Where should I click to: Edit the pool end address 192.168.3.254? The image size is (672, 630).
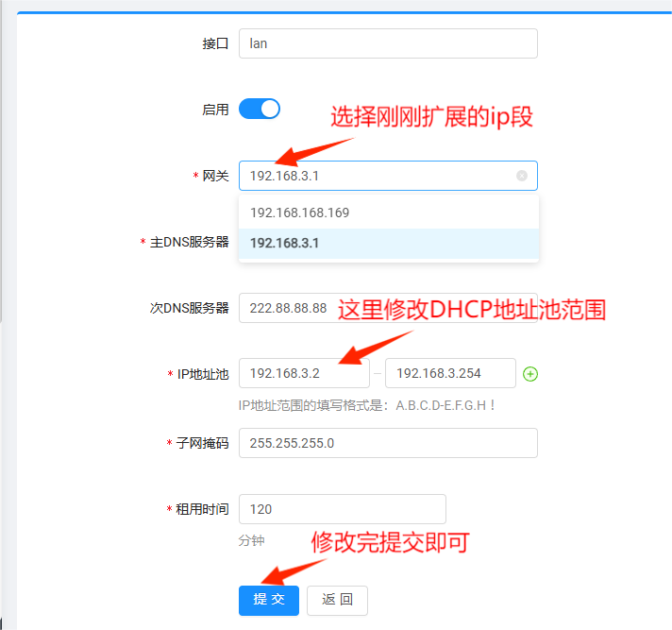click(x=450, y=373)
